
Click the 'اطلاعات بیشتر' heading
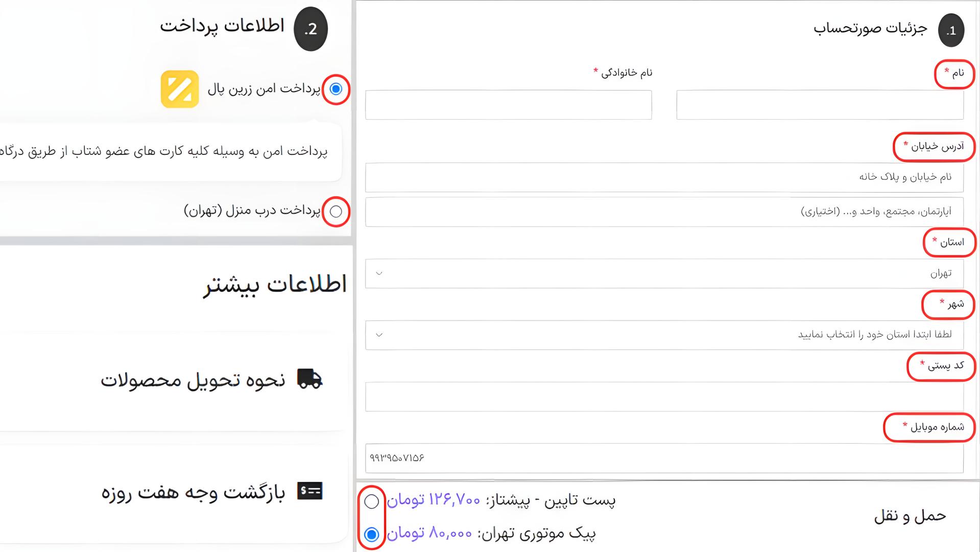point(275,284)
